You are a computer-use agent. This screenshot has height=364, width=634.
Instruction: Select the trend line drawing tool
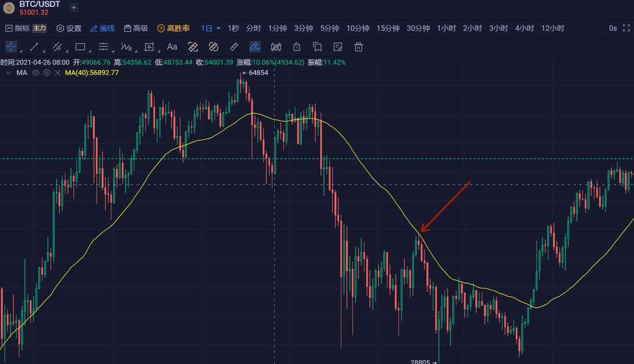34,46
